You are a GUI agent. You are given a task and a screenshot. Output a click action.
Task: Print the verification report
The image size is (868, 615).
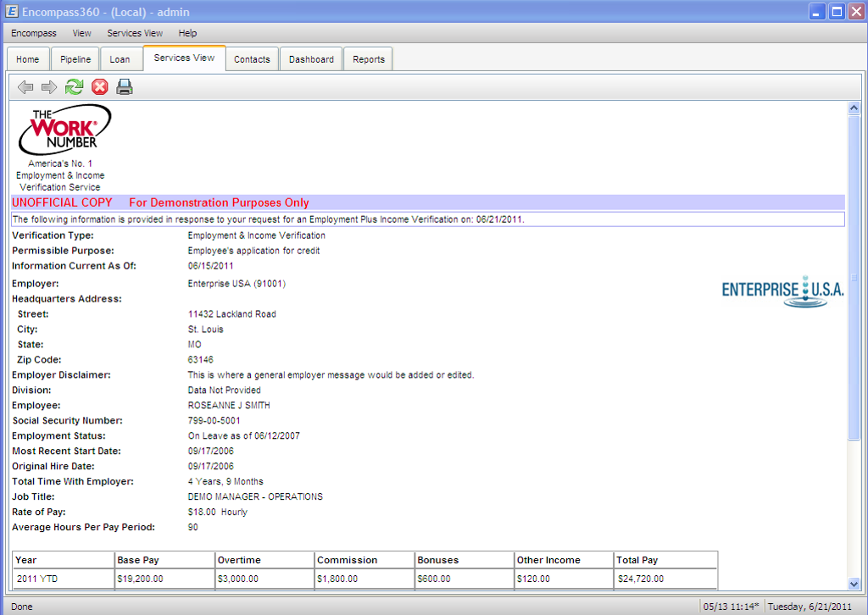click(x=125, y=87)
